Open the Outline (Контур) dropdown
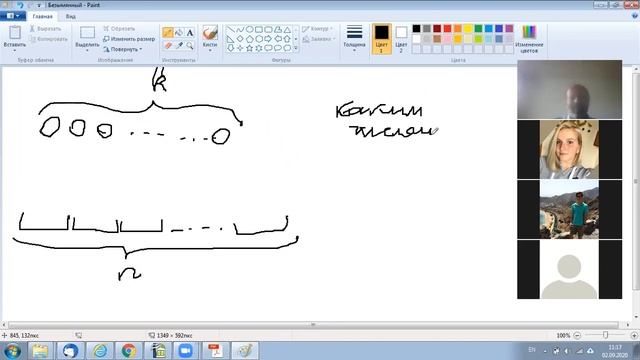Viewport: 640px width, 360px height. (318, 29)
